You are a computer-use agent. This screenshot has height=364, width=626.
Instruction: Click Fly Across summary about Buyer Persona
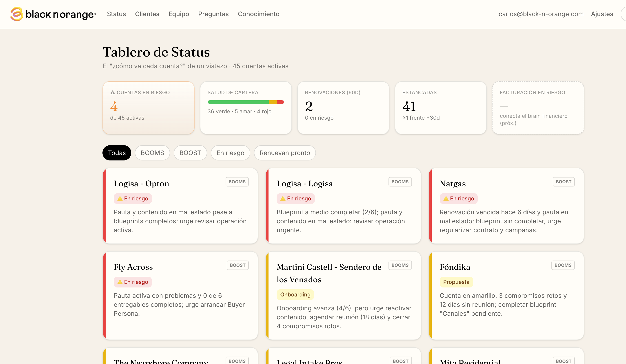(179, 305)
